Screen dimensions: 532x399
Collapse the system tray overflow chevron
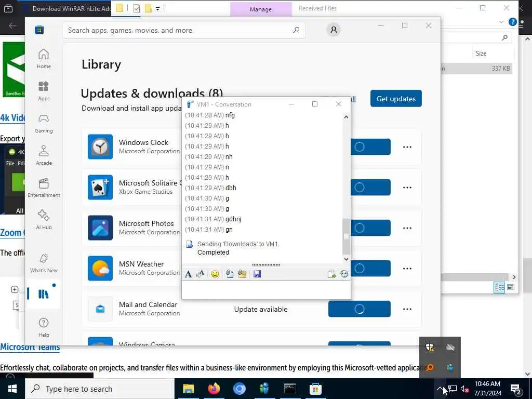pyautogui.click(x=440, y=389)
